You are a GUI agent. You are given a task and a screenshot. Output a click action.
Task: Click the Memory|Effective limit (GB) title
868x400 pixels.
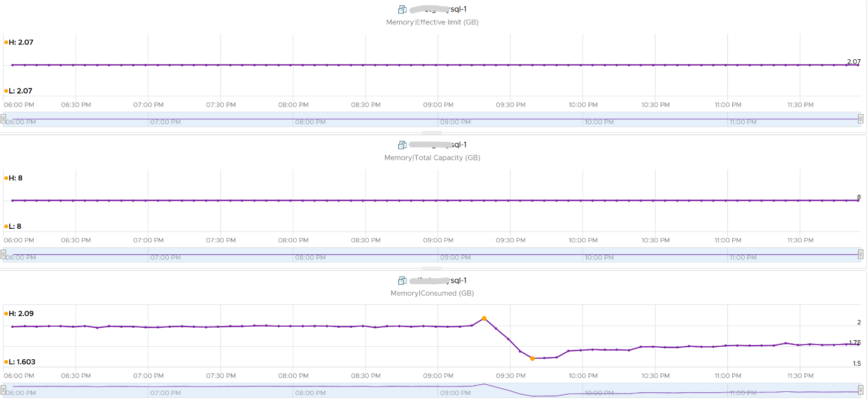pyautogui.click(x=432, y=22)
